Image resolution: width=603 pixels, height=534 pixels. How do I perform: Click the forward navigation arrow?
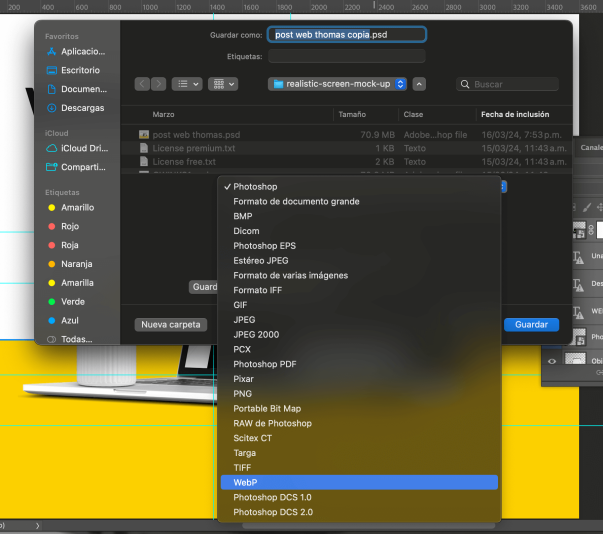point(157,84)
